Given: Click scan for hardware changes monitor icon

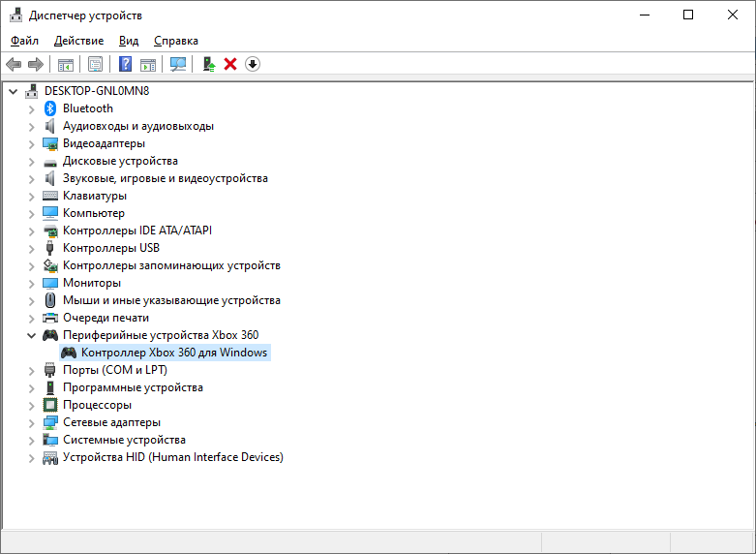Looking at the screenshot, I should click(178, 64).
